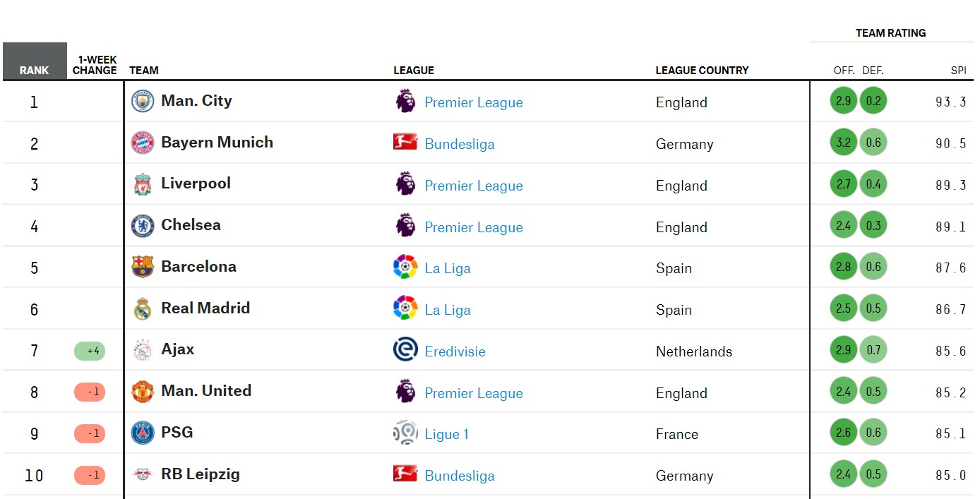
Task: Sort by OFF. rating header
Action: [x=844, y=71]
